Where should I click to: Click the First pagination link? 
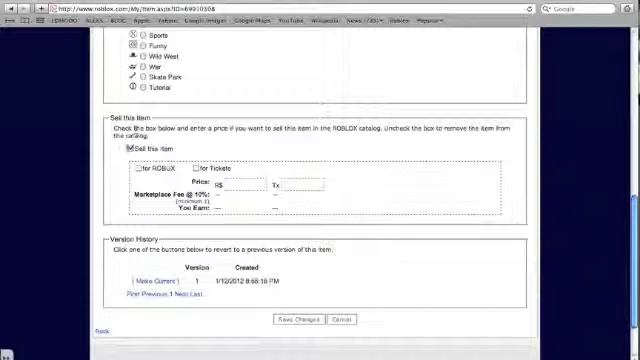point(133,294)
